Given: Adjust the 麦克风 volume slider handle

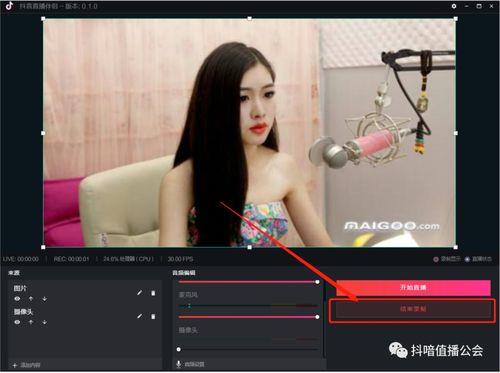Looking at the screenshot, I should coord(317,317).
